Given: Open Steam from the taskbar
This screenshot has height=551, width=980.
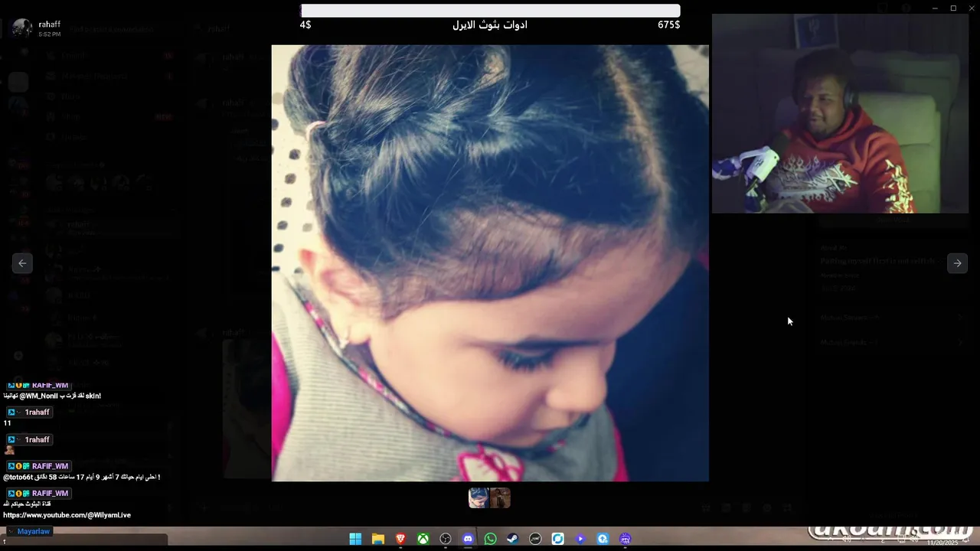Looking at the screenshot, I should point(513,539).
